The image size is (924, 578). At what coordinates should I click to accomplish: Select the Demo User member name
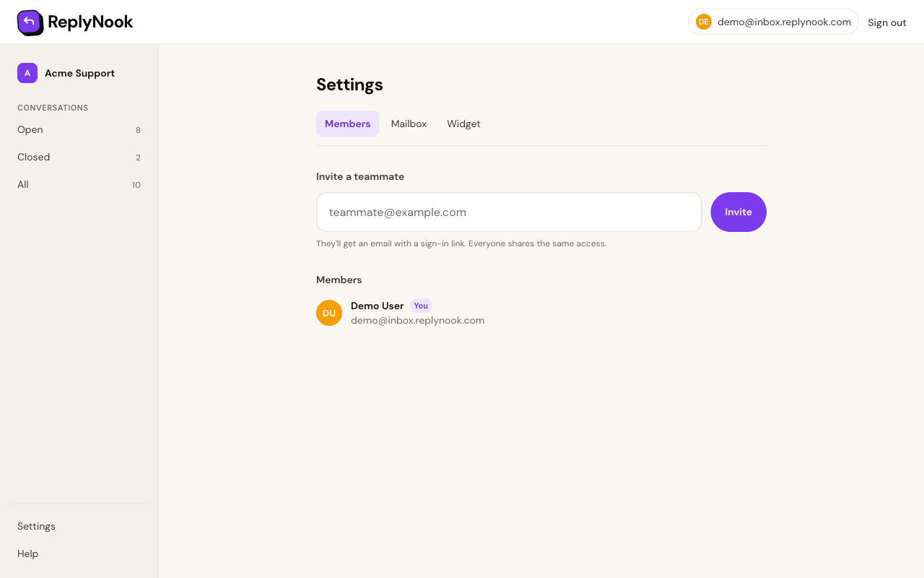point(377,306)
